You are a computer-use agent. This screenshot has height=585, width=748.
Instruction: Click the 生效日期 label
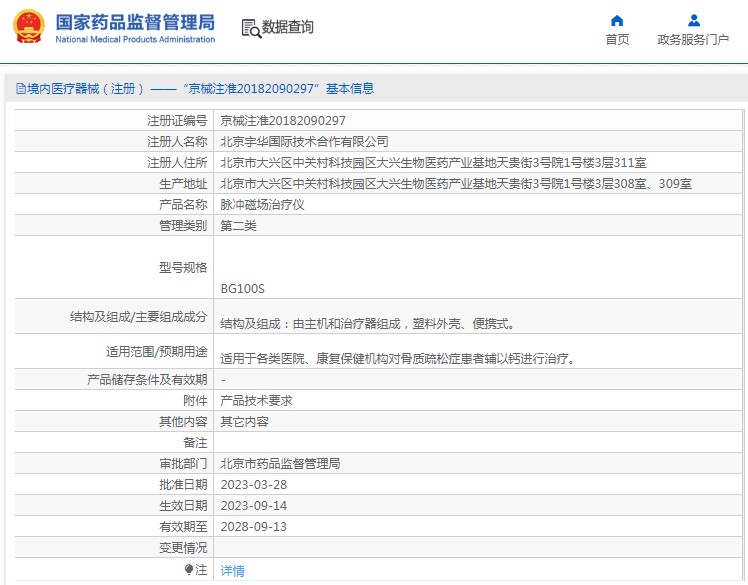183,505
